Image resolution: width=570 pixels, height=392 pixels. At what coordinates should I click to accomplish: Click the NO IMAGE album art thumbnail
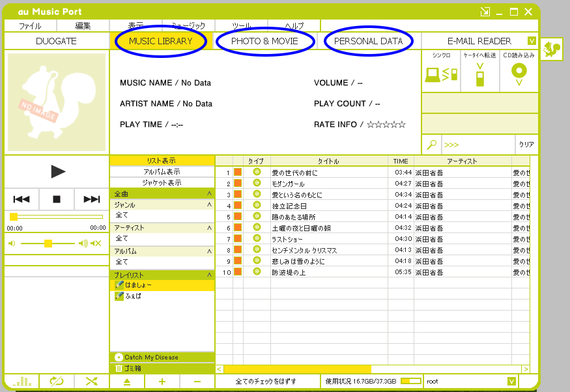[57, 102]
